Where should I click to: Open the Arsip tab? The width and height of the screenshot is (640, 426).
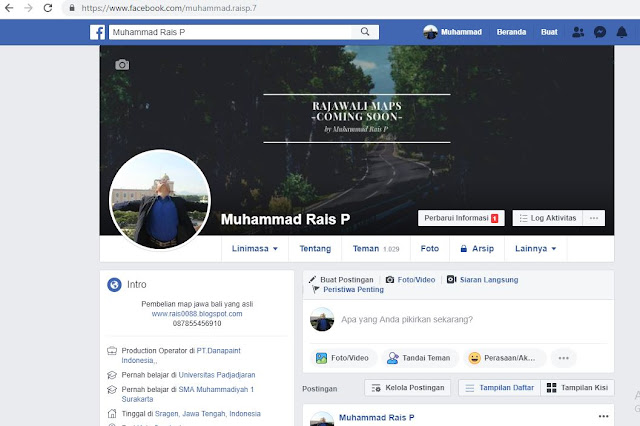click(x=477, y=248)
